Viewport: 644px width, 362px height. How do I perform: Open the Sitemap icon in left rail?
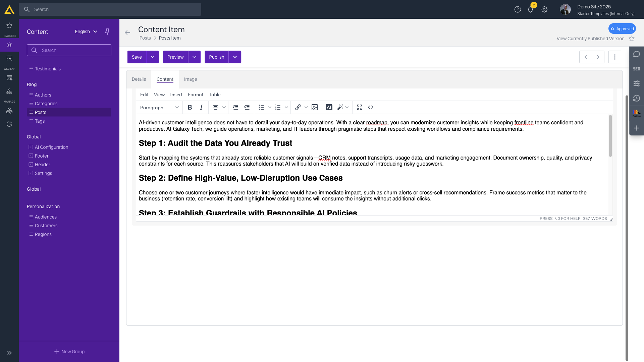point(9,91)
